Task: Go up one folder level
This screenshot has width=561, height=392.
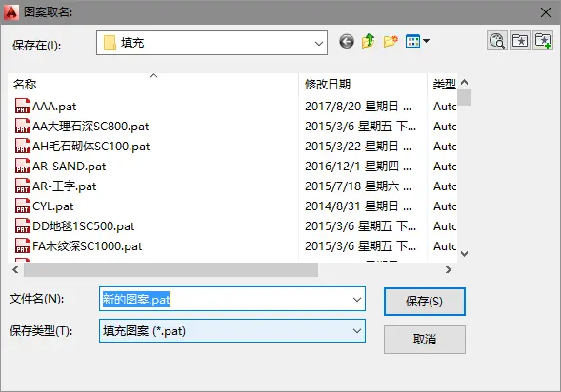Action: tap(369, 41)
